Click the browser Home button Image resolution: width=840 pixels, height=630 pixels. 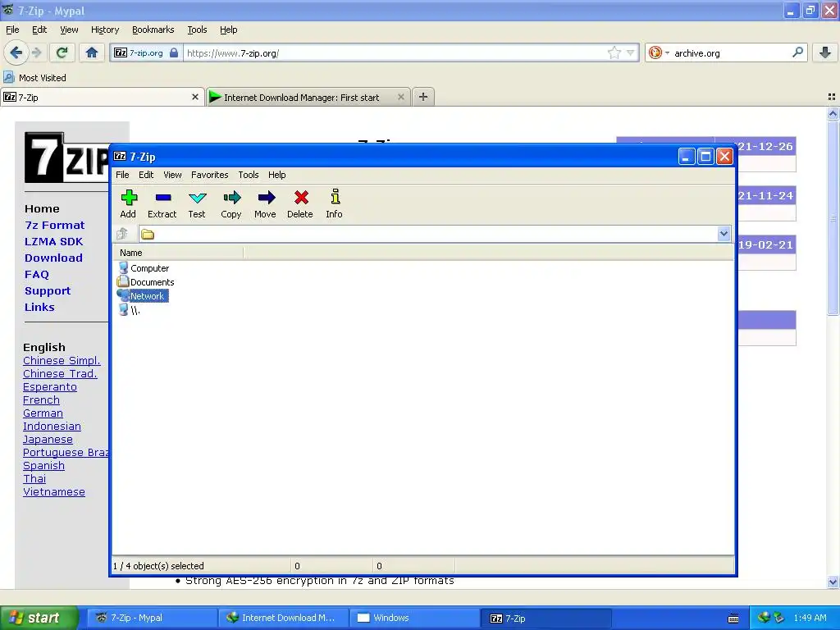[x=92, y=52]
